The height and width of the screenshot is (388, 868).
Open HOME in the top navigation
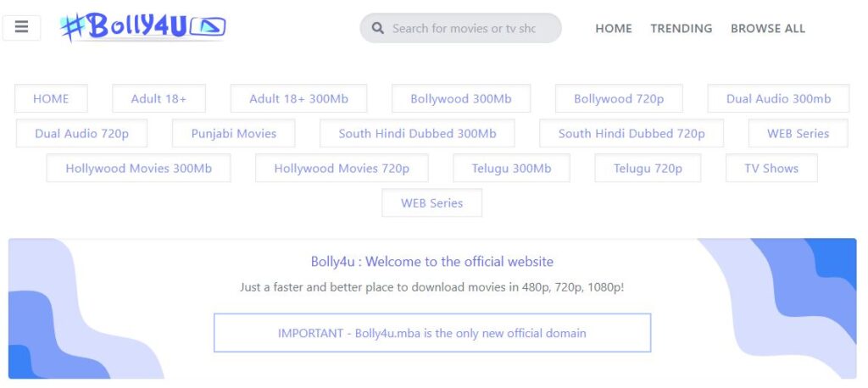(614, 28)
